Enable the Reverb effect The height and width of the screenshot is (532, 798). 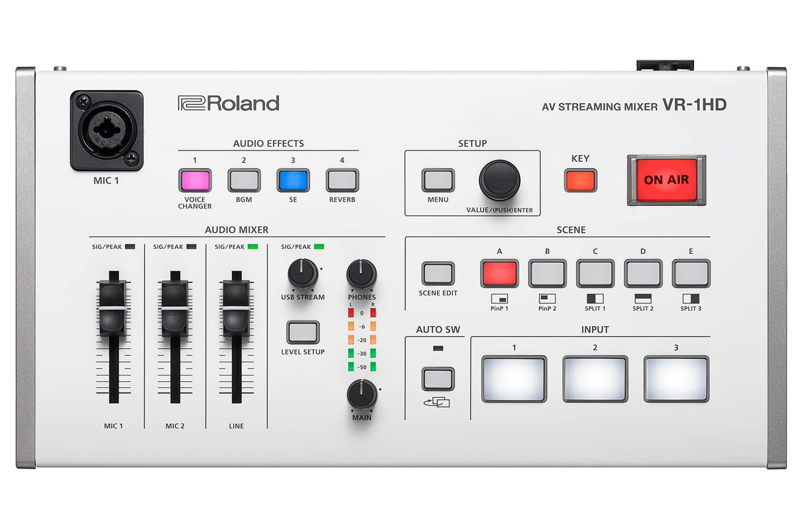pos(342,180)
